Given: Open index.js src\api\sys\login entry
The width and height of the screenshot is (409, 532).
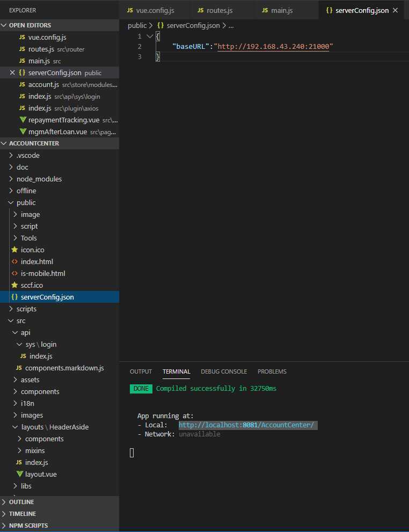Looking at the screenshot, I should pyautogui.click(x=60, y=97).
